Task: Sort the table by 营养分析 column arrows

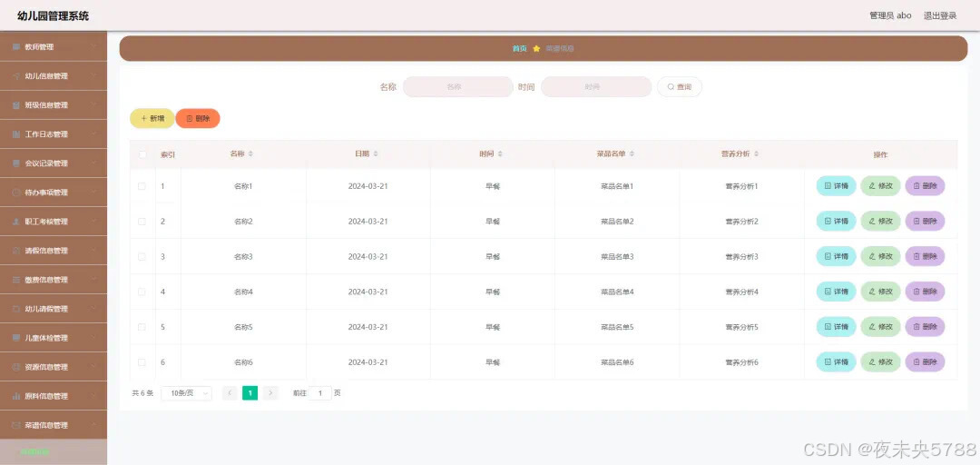Action: 756,154
